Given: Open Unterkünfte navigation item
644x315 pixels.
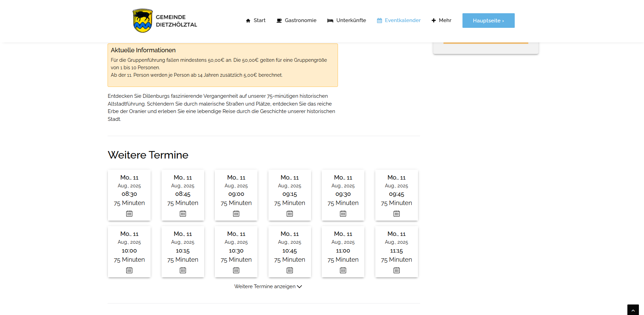Looking at the screenshot, I should point(346,20).
